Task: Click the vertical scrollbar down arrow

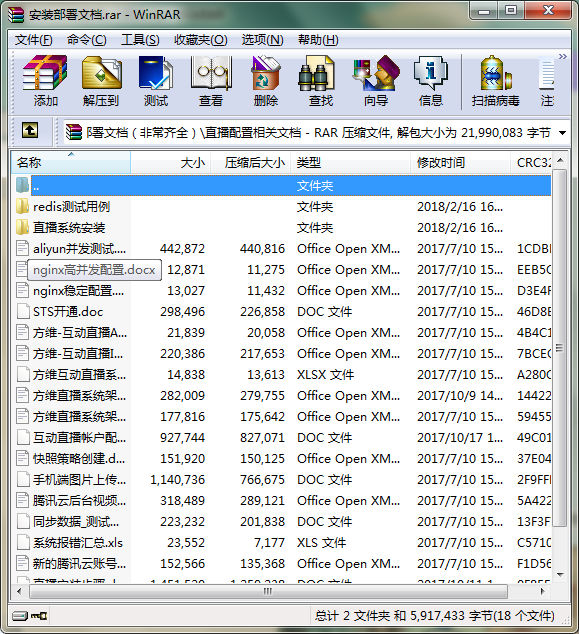Action: point(560,575)
